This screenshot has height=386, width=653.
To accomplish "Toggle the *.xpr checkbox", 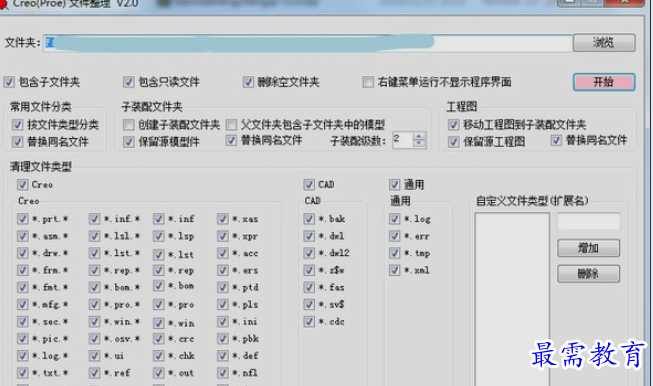I will click(223, 236).
